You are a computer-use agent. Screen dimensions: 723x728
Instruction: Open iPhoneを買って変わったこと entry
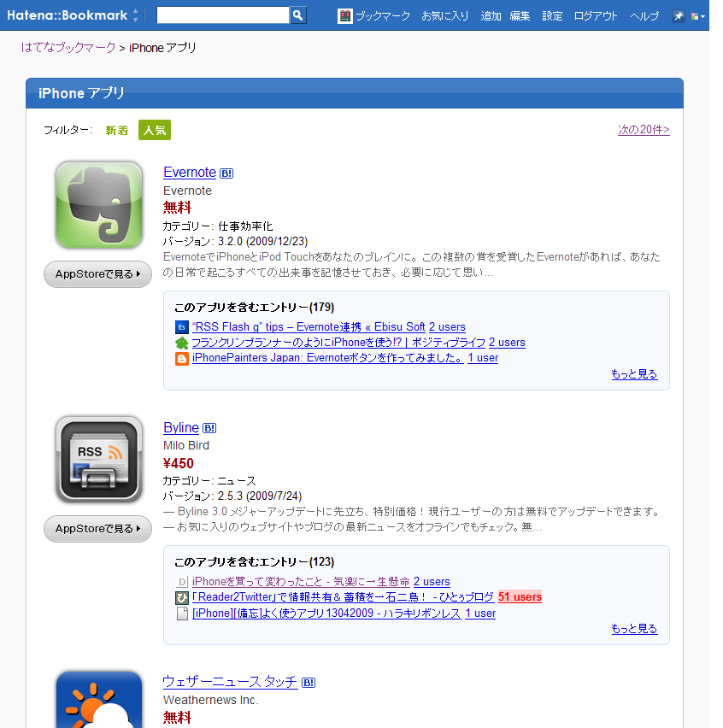coord(301,582)
